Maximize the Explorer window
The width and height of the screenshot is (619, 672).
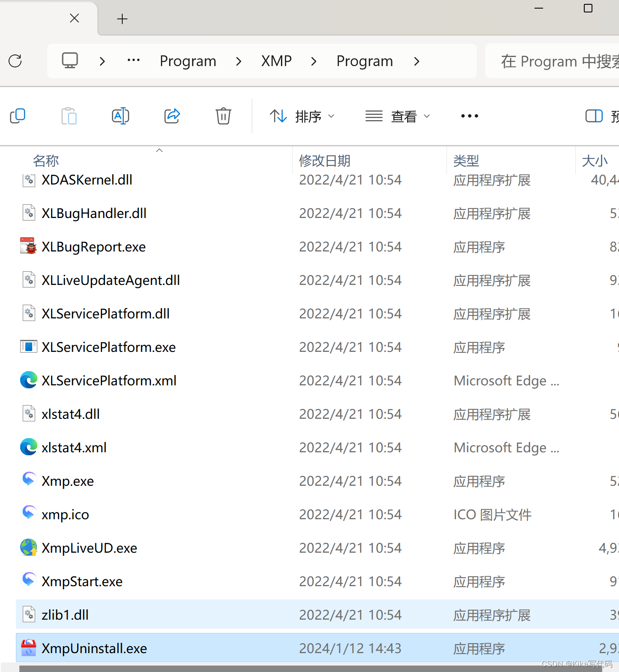pos(588,8)
